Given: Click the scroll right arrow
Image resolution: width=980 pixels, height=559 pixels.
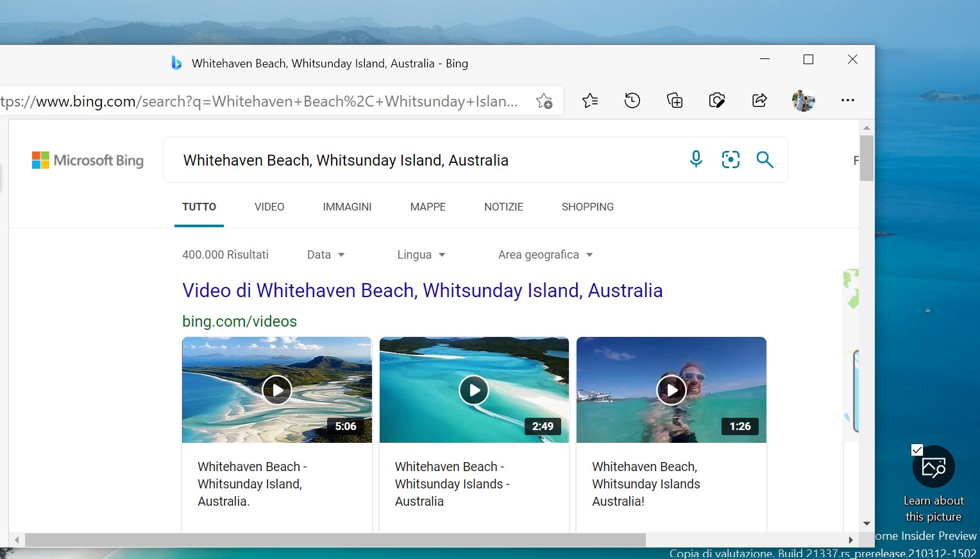Looking at the screenshot, I should click(851, 540).
